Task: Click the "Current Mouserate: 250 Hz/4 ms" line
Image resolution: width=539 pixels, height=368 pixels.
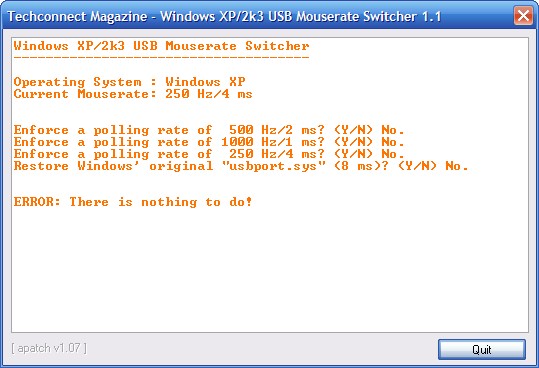Action: [x=133, y=94]
